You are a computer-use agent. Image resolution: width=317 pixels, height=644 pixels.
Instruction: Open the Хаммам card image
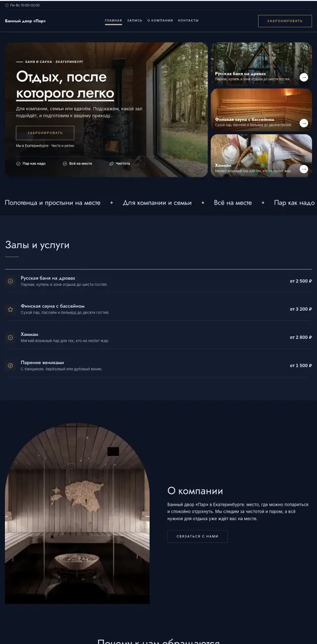pyautogui.click(x=262, y=156)
